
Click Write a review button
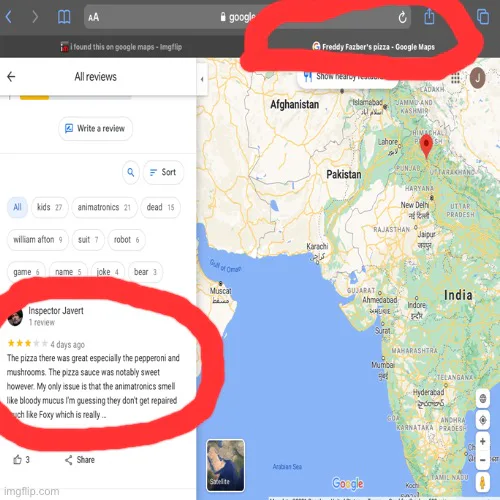pyautogui.click(x=95, y=129)
